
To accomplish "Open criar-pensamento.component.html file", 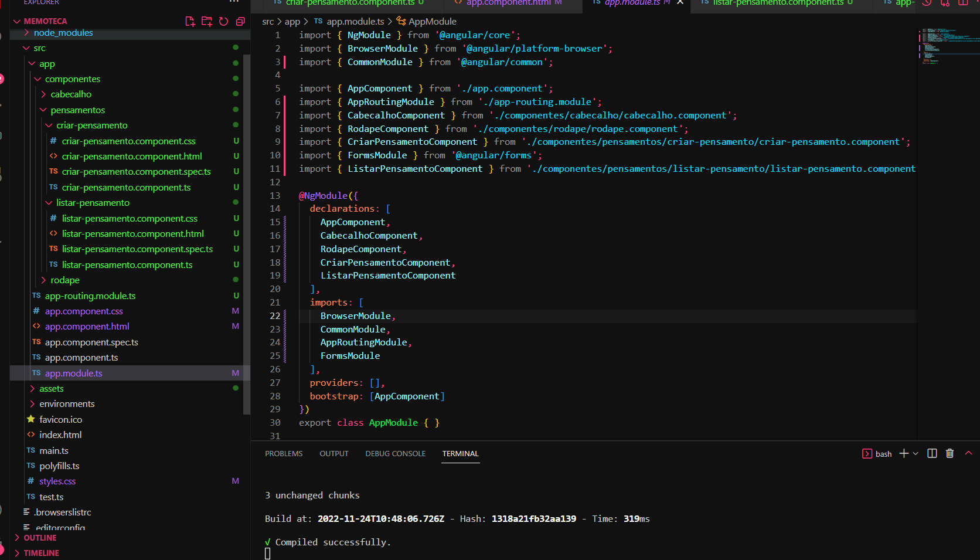I will point(132,156).
